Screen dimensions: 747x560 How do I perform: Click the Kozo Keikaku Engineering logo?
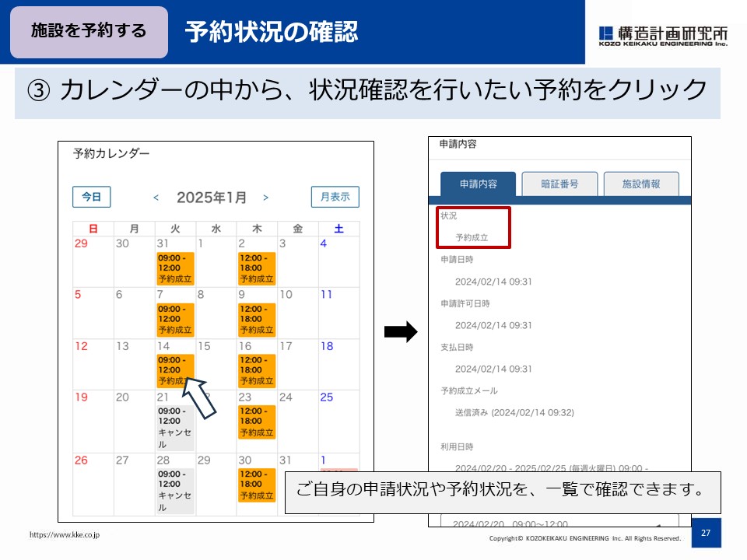(x=663, y=35)
